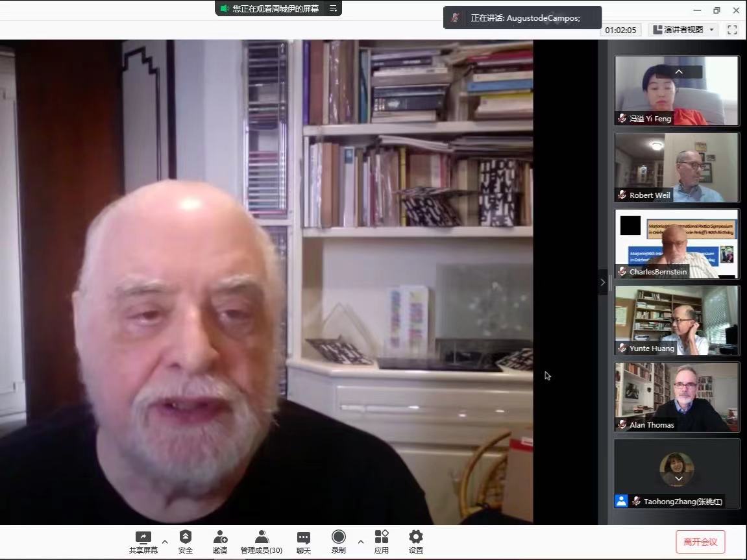Toggle meeting recording (录制) on
This screenshot has width=747, height=560.
(338, 537)
